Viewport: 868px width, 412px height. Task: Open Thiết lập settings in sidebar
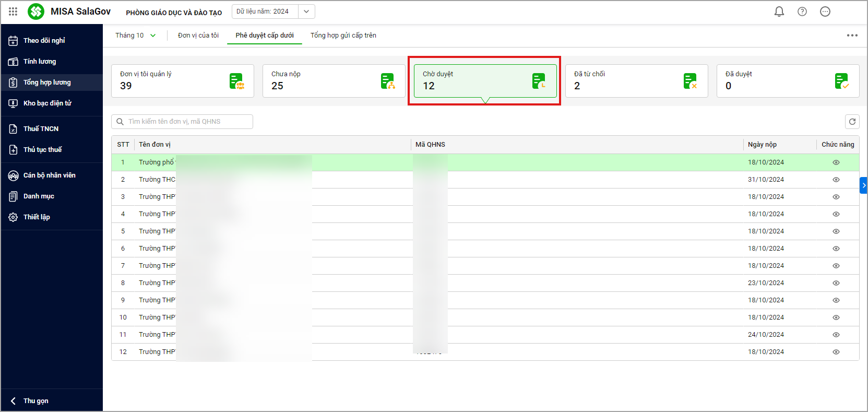click(x=37, y=217)
